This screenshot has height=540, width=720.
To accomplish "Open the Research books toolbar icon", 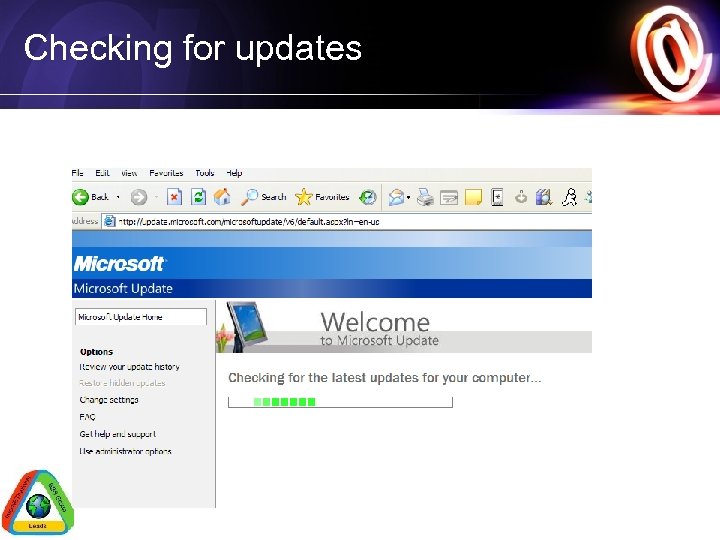I will point(544,197).
